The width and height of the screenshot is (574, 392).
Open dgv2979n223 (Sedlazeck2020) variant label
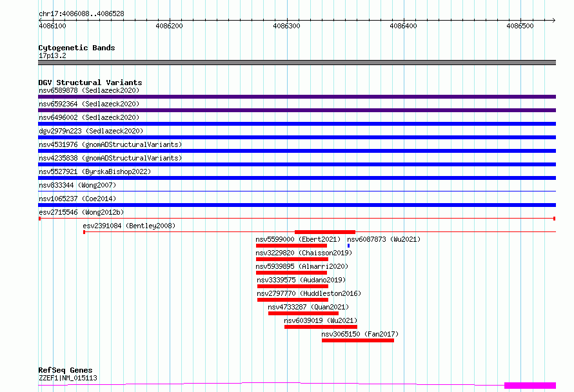coord(91,131)
